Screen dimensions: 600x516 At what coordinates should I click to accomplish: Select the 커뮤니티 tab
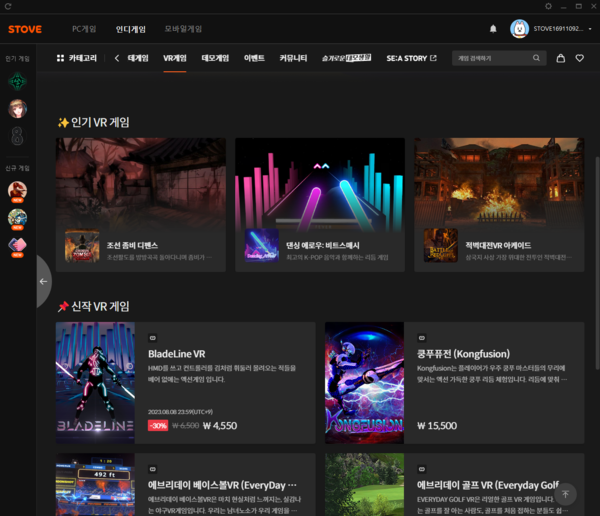pyautogui.click(x=293, y=58)
